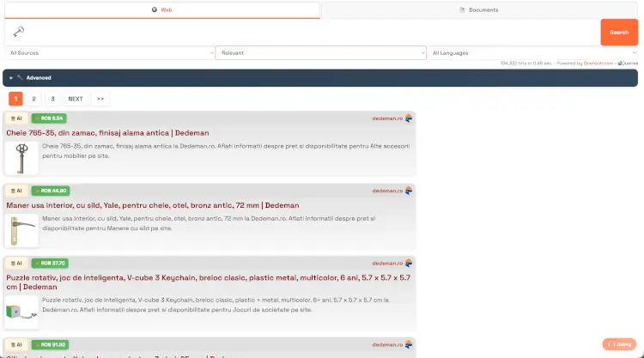This screenshot has height=358, width=644.
Task: Click the dedeman.ro favicon on Maner result
Action: [x=409, y=191]
